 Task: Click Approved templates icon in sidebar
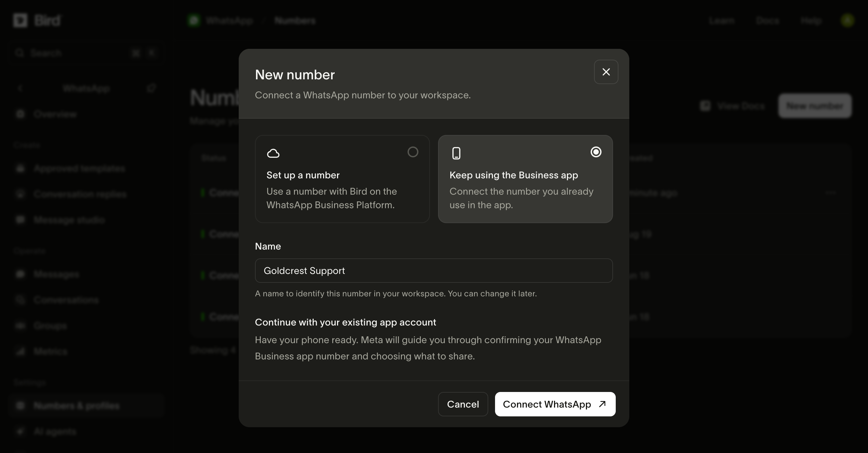(x=20, y=169)
